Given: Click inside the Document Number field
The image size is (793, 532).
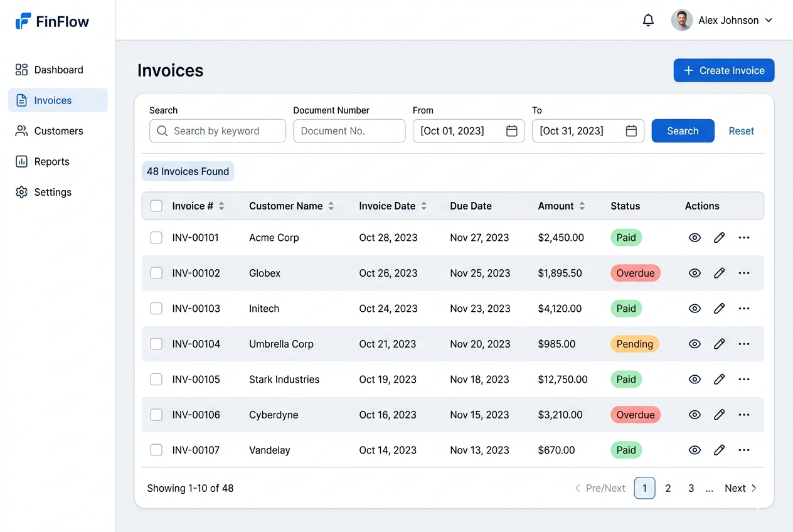Looking at the screenshot, I should tap(349, 130).
